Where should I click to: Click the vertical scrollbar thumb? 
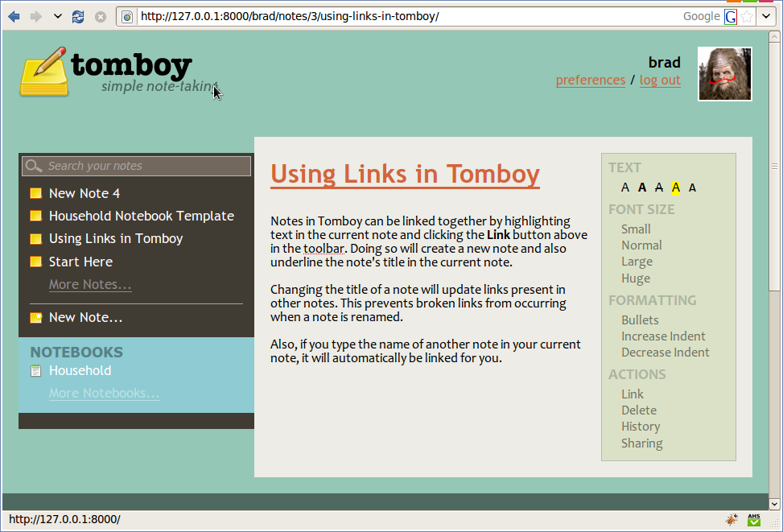(x=774, y=167)
